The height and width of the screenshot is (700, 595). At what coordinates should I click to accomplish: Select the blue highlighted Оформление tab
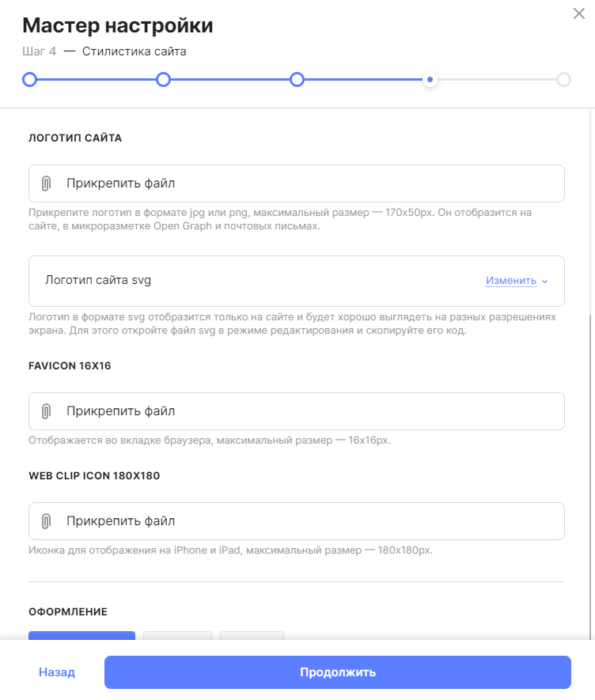click(x=81, y=635)
